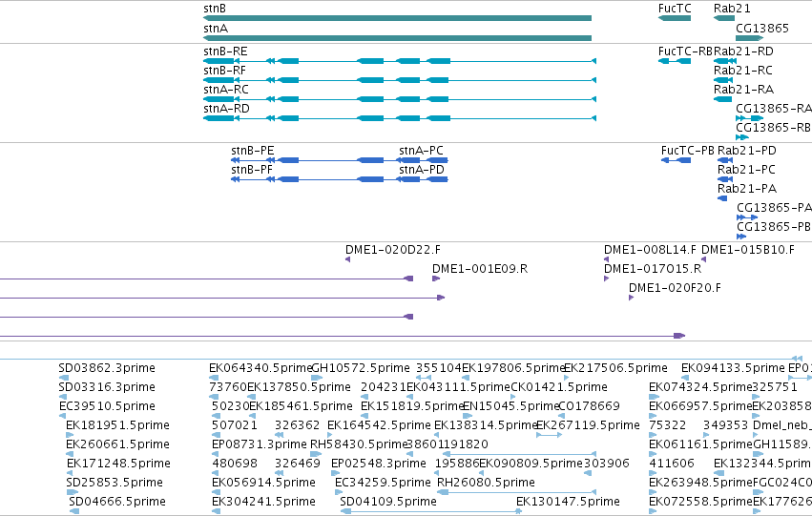Select EST SD03316.3prime
Screen dimensions: 812x516
coord(107,387)
